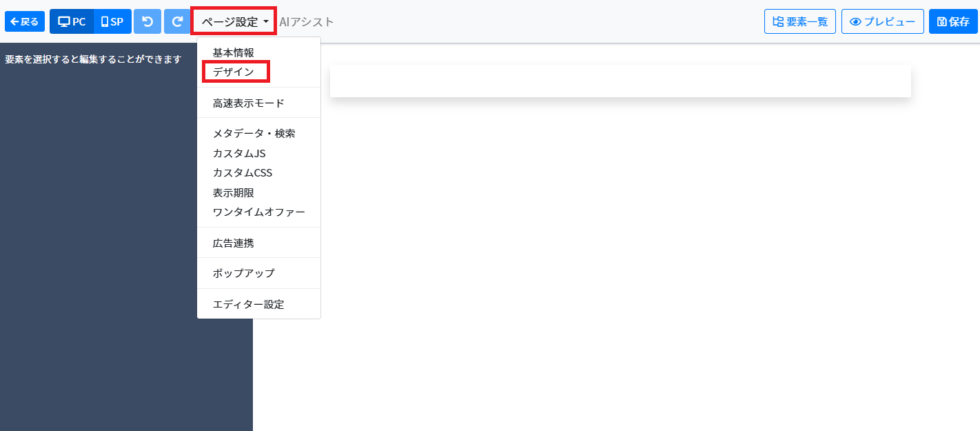980x431 pixels.
Task: Save the page with 保存
Action: (x=953, y=21)
